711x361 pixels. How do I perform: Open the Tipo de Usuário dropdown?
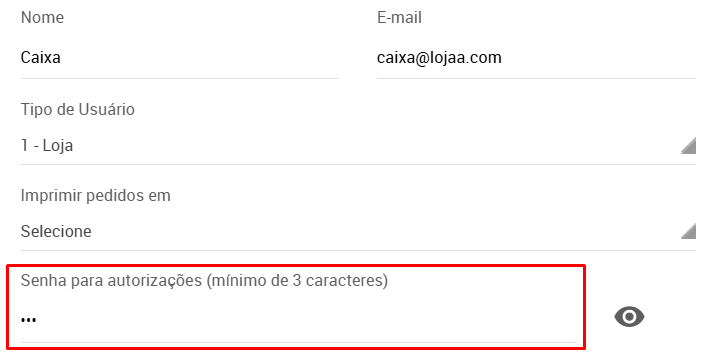coord(358,146)
